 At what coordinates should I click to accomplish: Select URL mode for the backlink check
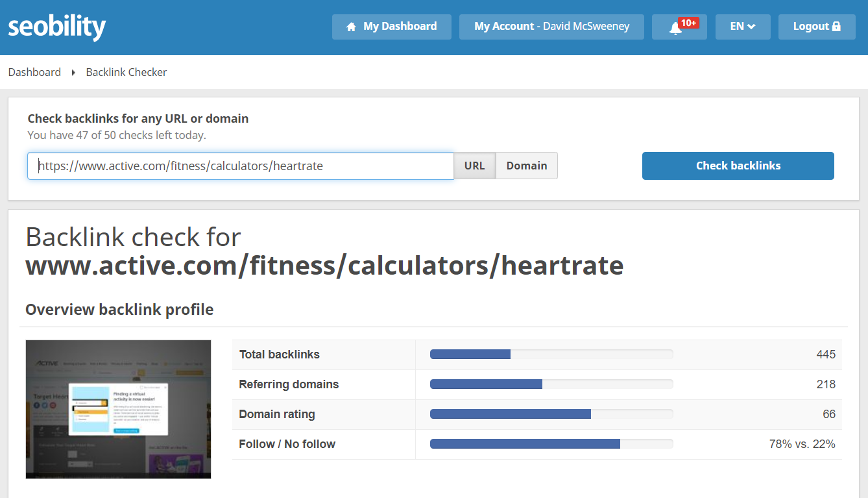point(474,166)
